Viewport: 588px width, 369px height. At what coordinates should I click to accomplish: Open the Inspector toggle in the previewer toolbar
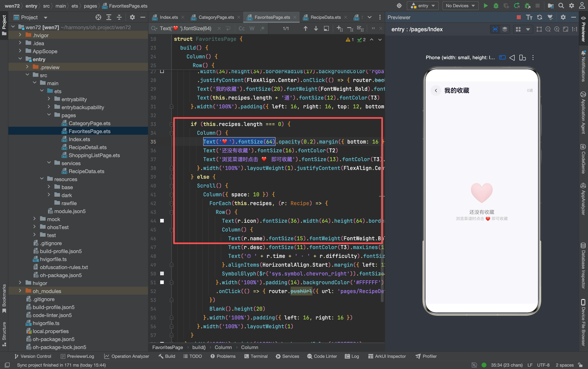point(495,29)
